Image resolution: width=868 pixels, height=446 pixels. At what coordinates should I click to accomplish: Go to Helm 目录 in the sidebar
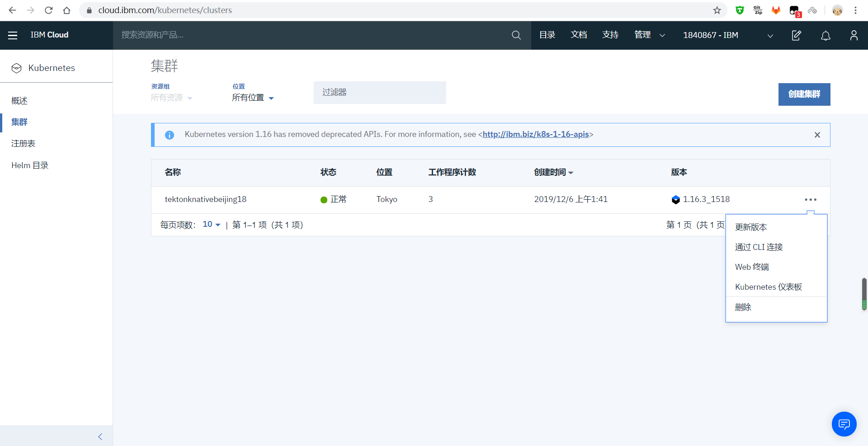pyautogui.click(x=30, y=165)
